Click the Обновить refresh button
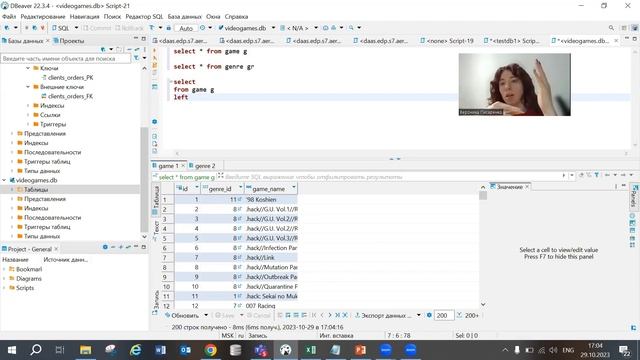640x360 pixels. coord(182,315)
